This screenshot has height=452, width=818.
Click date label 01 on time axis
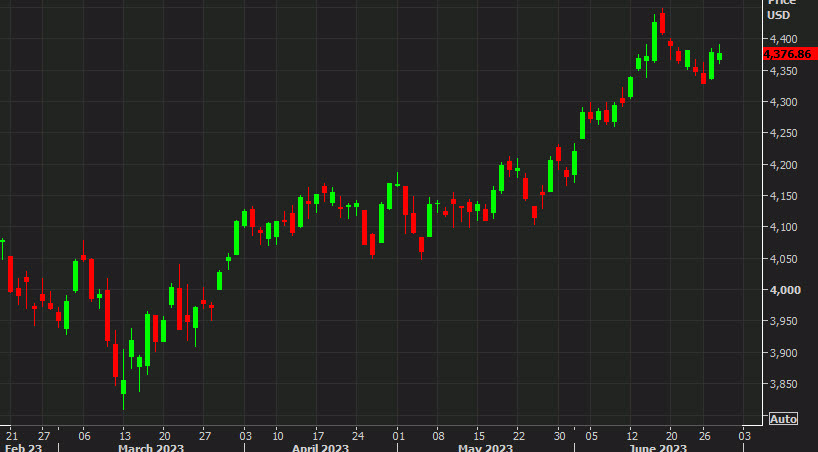(398, 436)
